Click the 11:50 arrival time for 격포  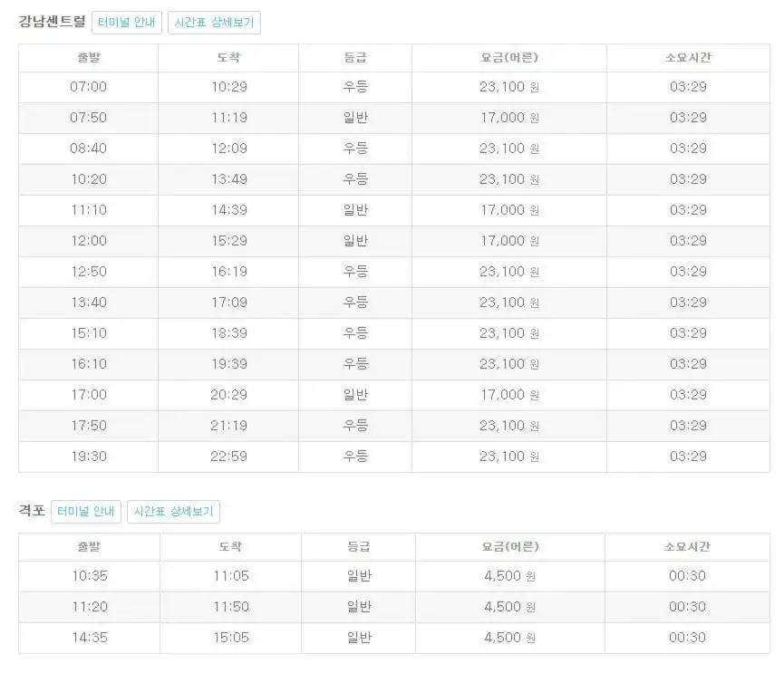[231, 607]
